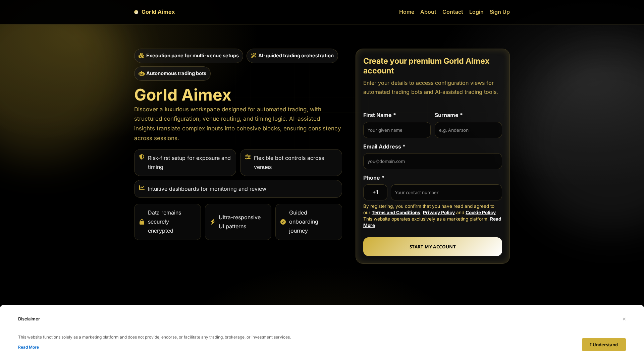Open the Home menu item
644x362 pixels.
tap(407, 12)
